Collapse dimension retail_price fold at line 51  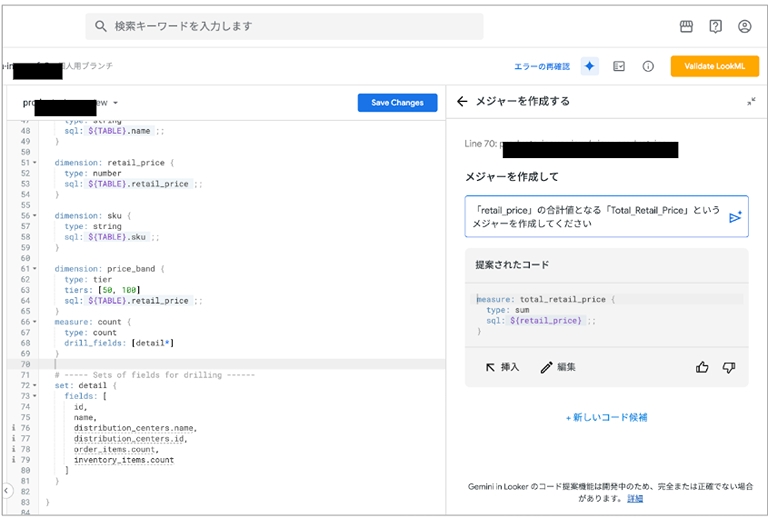[x=35, y=161]
